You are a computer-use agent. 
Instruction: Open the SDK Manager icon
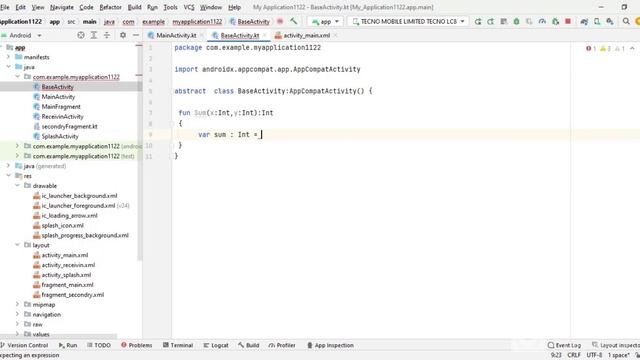610,21
